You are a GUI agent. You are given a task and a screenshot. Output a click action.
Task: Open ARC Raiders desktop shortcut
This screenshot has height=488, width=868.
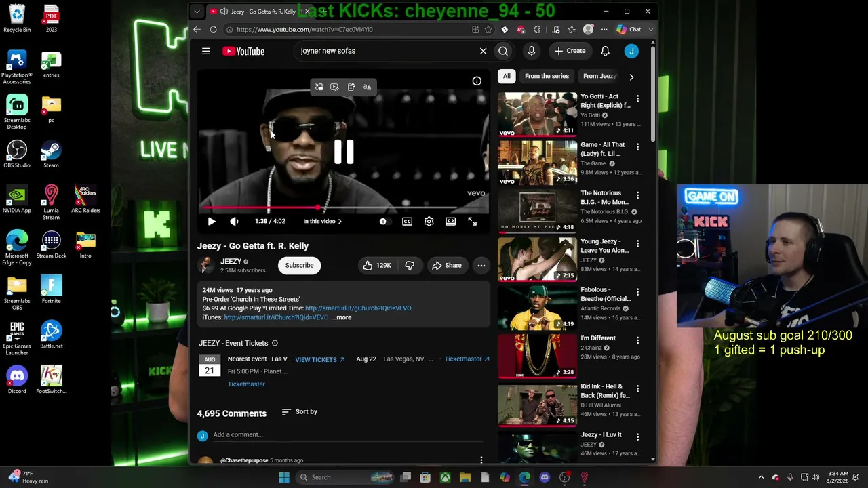pos(85,199)
